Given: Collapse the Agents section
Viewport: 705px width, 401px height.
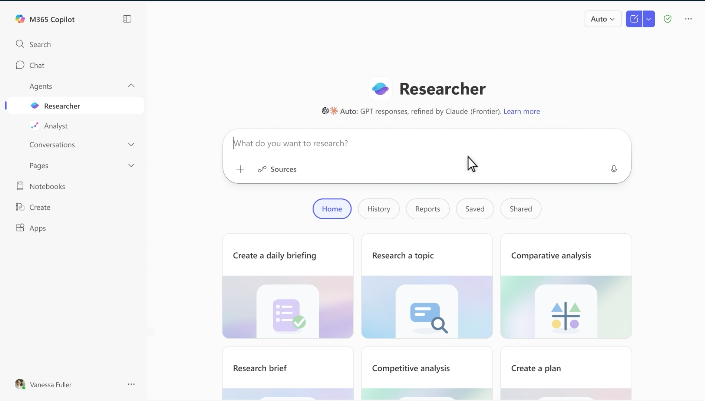Looking at the screenshot, I should click(131, 86).
